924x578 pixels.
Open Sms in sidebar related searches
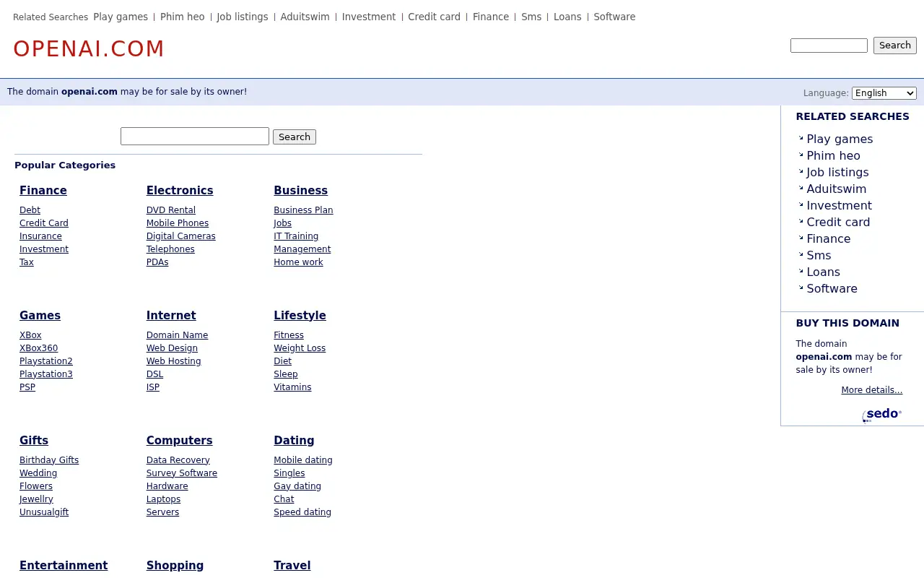coord(819,255)
